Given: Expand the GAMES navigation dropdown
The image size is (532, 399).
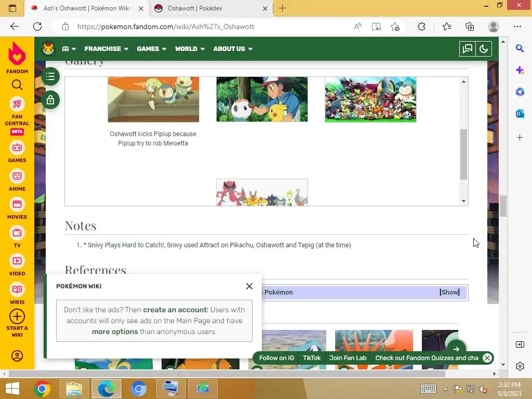Looking at the screenshot, I should click(151, 49).
